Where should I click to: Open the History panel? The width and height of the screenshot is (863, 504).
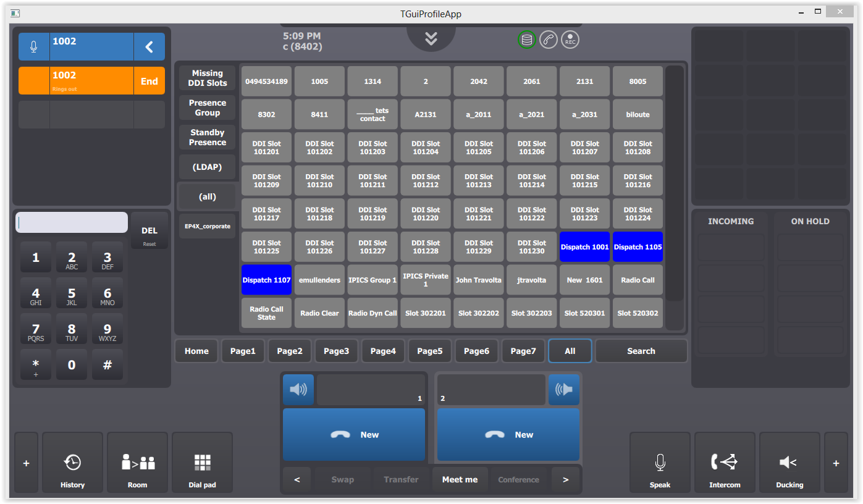72,463
